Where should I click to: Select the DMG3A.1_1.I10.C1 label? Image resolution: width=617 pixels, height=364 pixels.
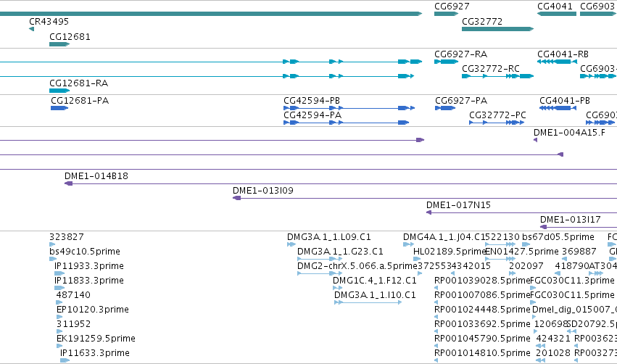click(x=375, y=295)
